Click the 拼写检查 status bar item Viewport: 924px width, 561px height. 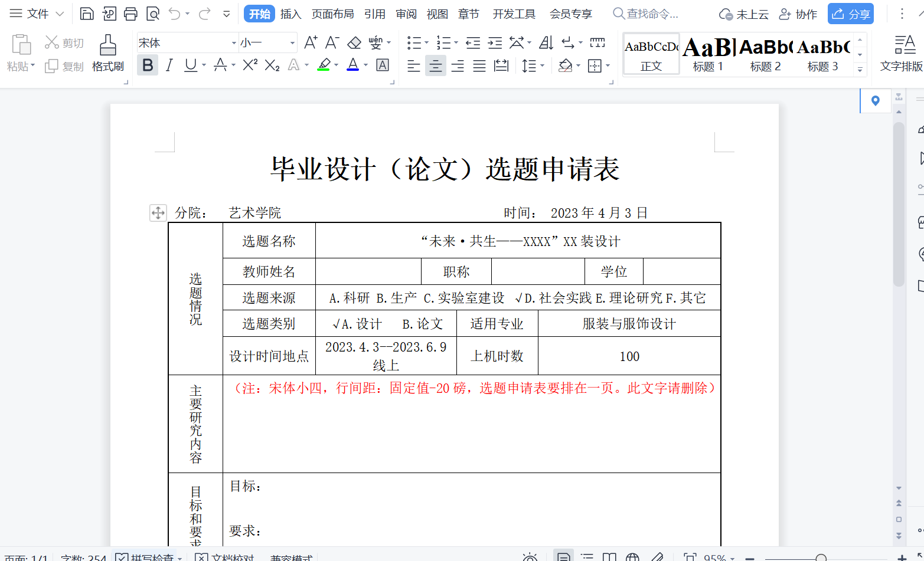(x=148, y=557)
